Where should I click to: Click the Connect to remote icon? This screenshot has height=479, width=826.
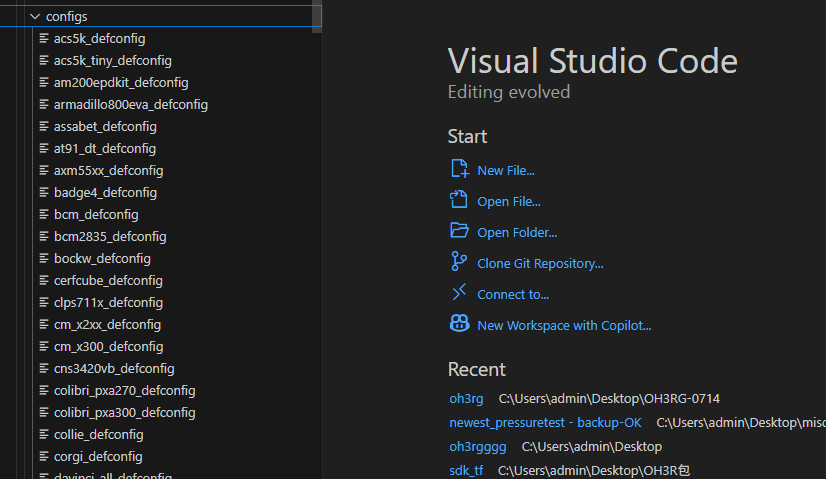[459, 292]
